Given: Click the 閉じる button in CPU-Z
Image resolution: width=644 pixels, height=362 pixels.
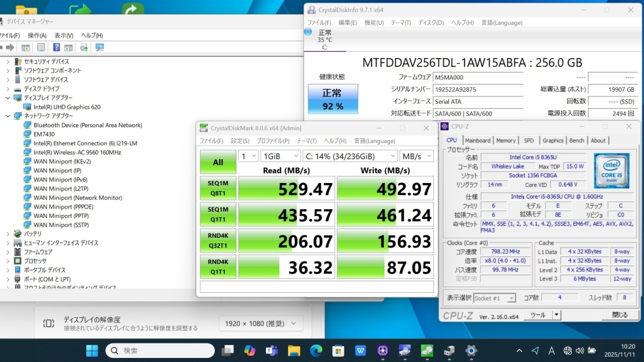Looking at the screenshot, I should tap(620, 315).
